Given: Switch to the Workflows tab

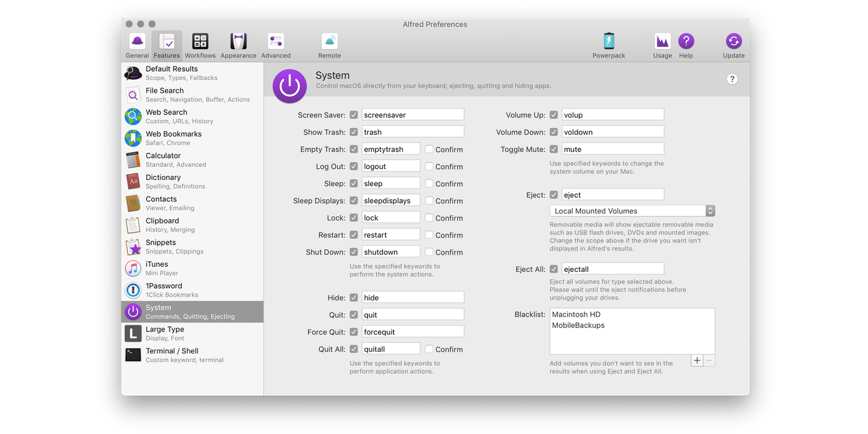Looking at the screenshot, I should (200, 45).
